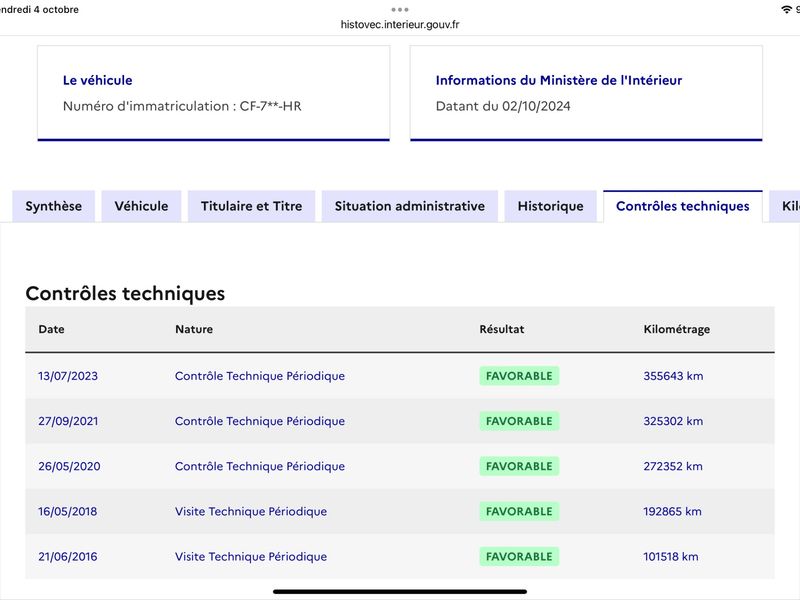
Task: Select the date 16/05/2018
Action: 67,511
